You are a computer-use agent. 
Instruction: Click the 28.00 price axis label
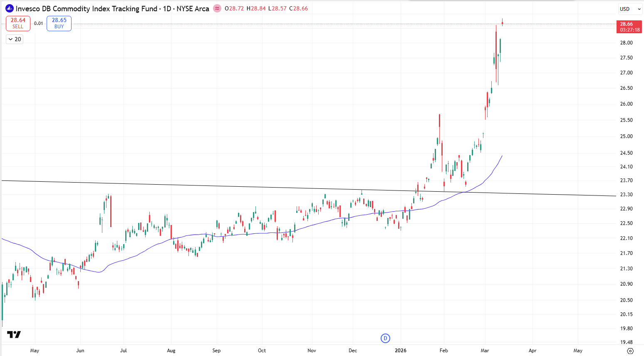626,43
